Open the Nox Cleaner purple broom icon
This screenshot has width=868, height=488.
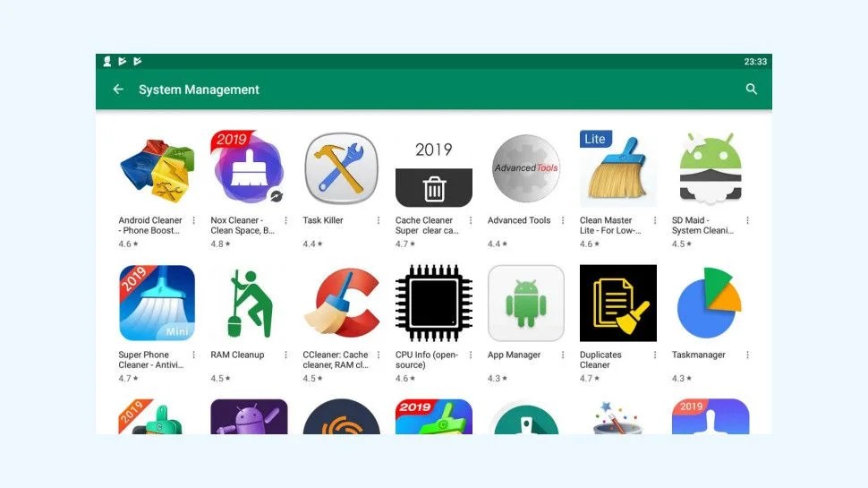[x=249, y=168]
